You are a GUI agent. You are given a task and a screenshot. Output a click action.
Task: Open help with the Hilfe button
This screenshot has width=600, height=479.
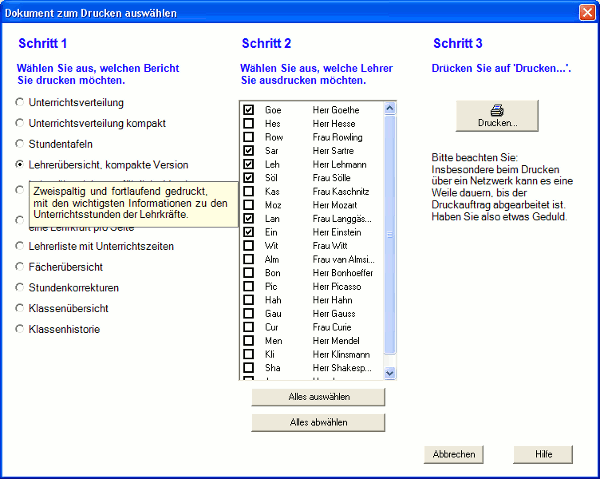543,454
